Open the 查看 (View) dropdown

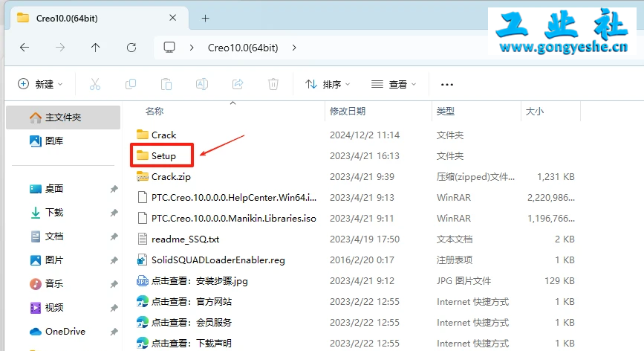pos(394,84)
